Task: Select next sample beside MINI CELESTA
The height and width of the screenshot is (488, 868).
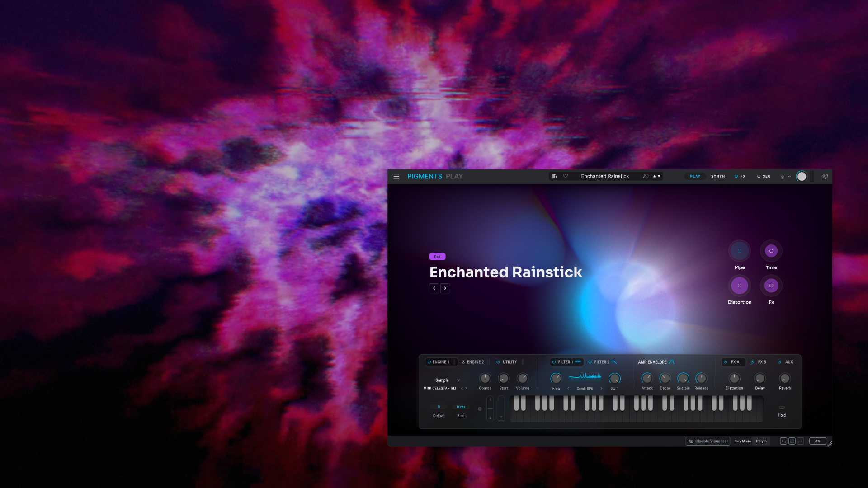Action: tap(466, 388)
